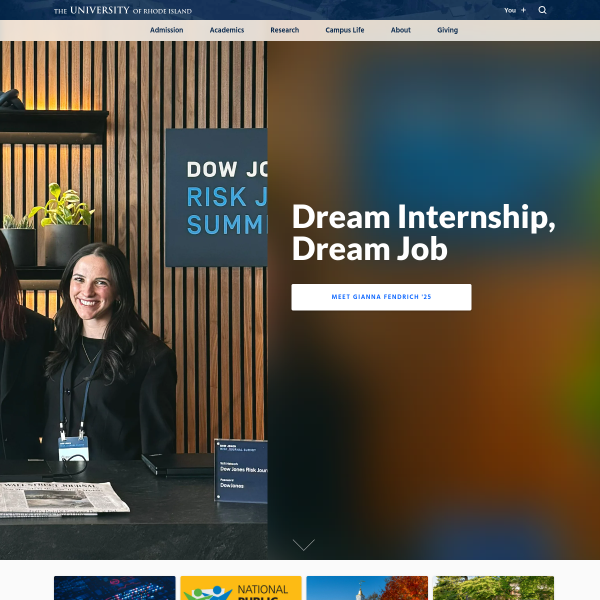Image resolution: width=600 pixels, height=600 pixels.
Task: Click the down chevron arrow below hero
Action: tap(303, 545)
